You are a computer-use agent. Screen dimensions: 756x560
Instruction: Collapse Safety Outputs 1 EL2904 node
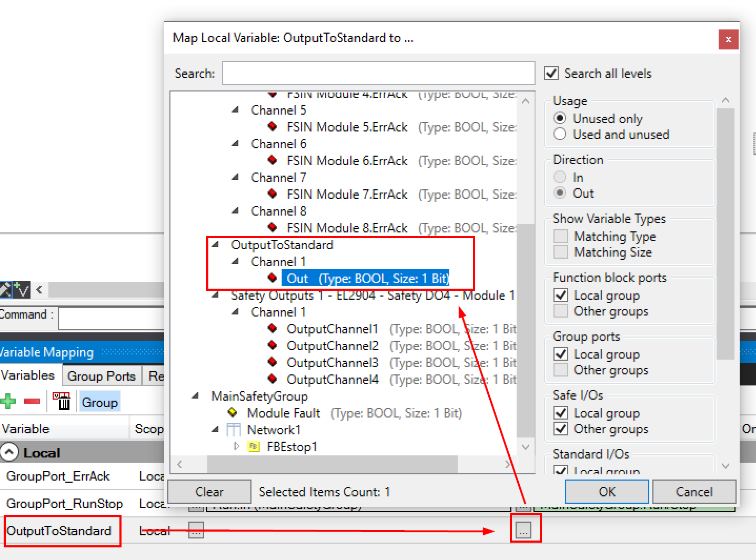coord(215,295)
